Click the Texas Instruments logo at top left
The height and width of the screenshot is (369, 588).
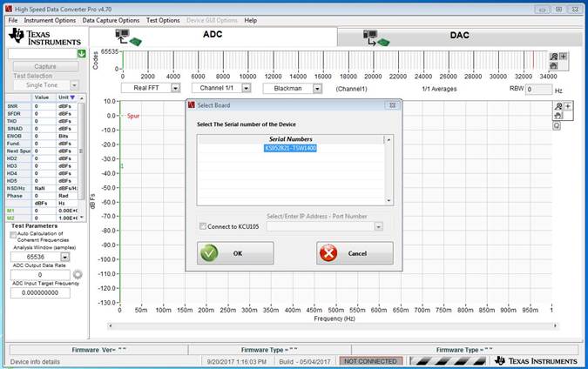point(44,37)
